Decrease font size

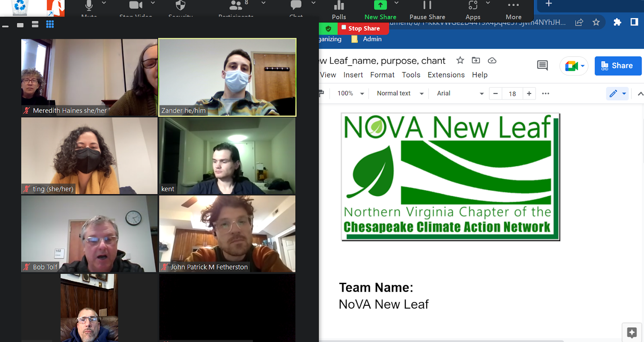coord(495,93)
